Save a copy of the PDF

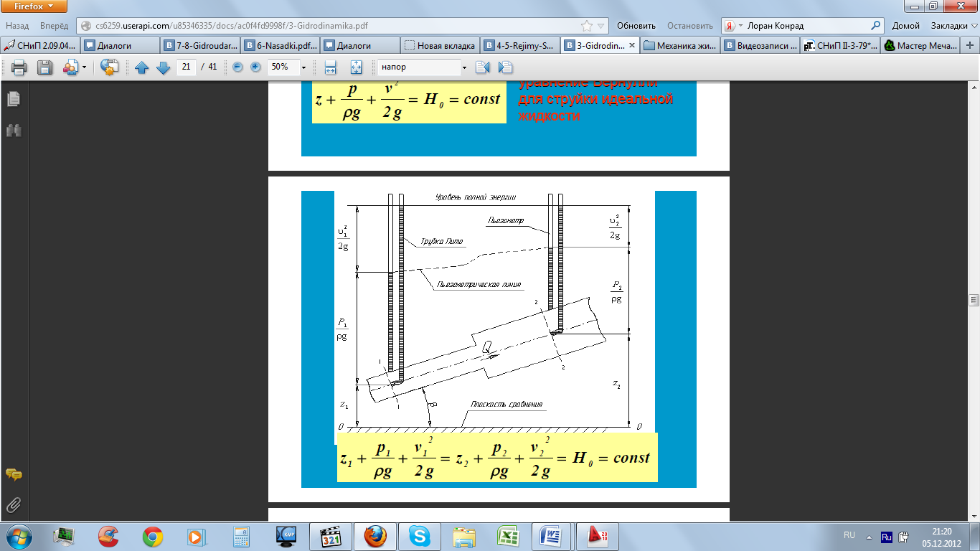click(44, 67)
